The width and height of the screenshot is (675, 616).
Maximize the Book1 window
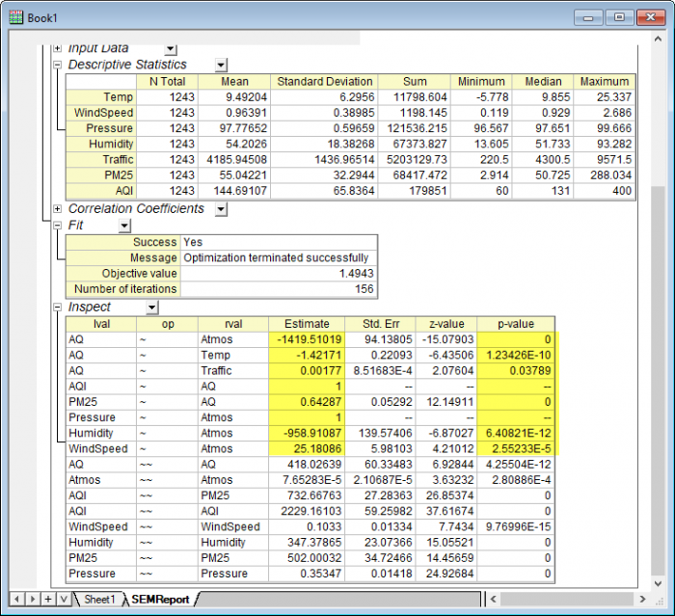[x=618, y=17]
